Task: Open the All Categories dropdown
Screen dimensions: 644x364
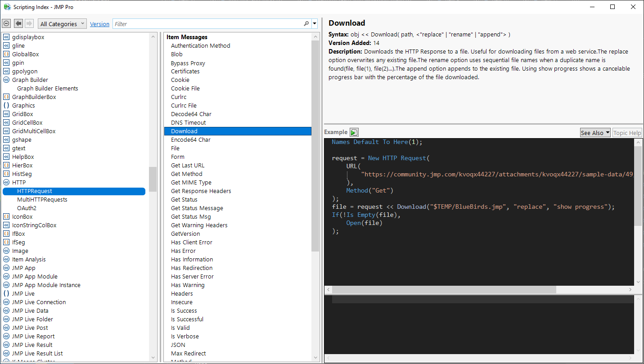Action: 62,24
